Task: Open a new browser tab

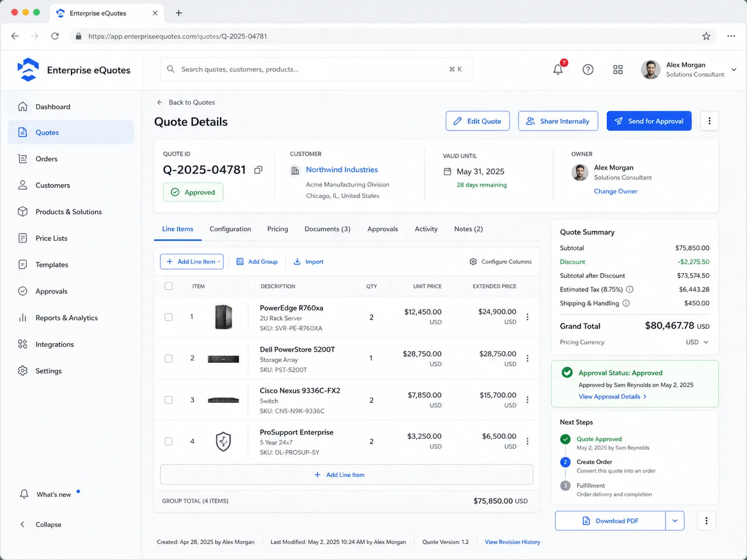Action: pyautogui.click(x=178, y=13)
